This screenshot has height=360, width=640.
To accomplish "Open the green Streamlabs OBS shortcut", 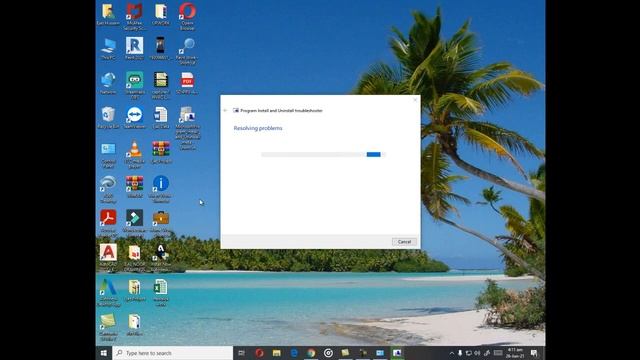I will (134, 85).
